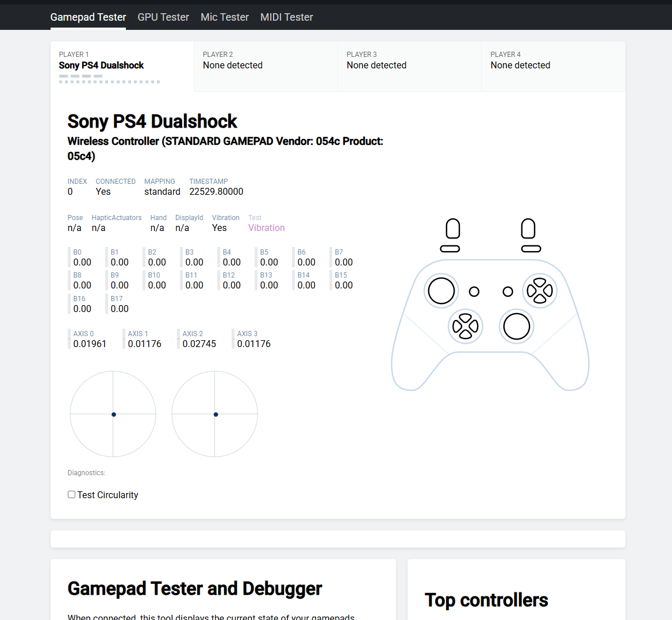The height and width of the screenshot is (620, 672).
Task: Click the B3 button value
Action: (194, 262)
